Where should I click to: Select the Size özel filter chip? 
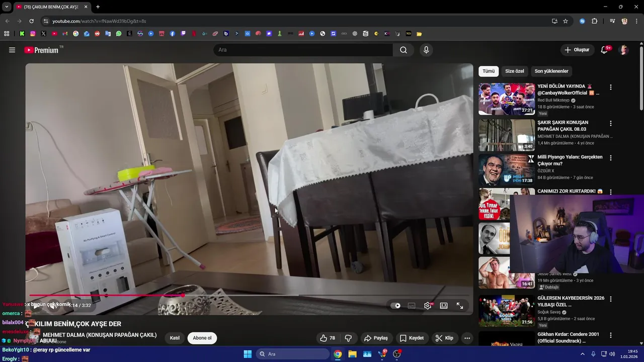[x=515, y=71]
